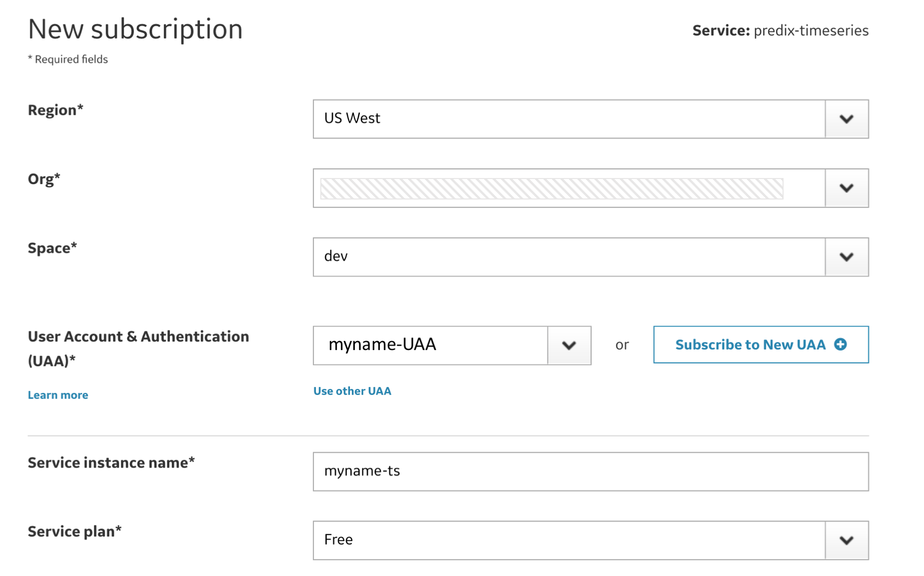Click the New subscription heading
This screenshot has width=924, height=576.
click(x=135, y=29)
